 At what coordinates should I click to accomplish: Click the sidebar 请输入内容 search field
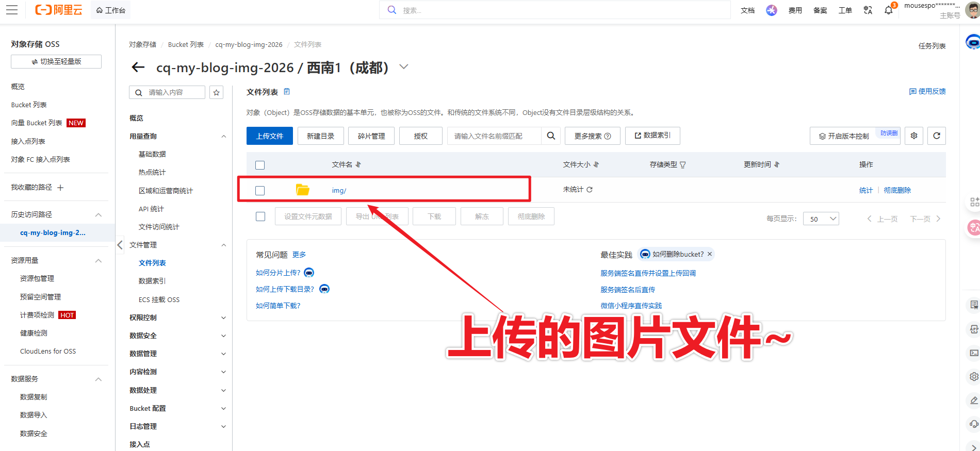(167, 92)
